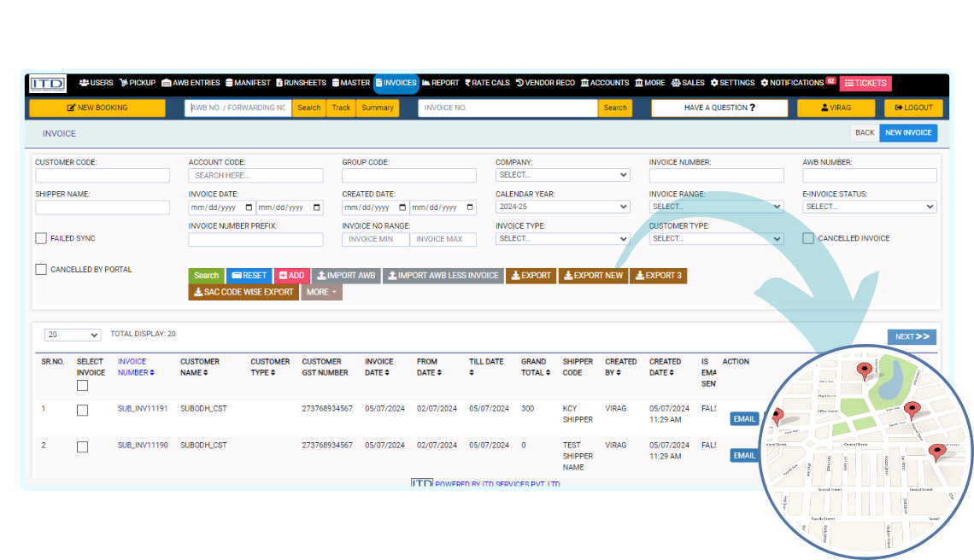Screen dimensions: 974x560
Task: Click the Pickup truck nav item
Action: [137, 83]
